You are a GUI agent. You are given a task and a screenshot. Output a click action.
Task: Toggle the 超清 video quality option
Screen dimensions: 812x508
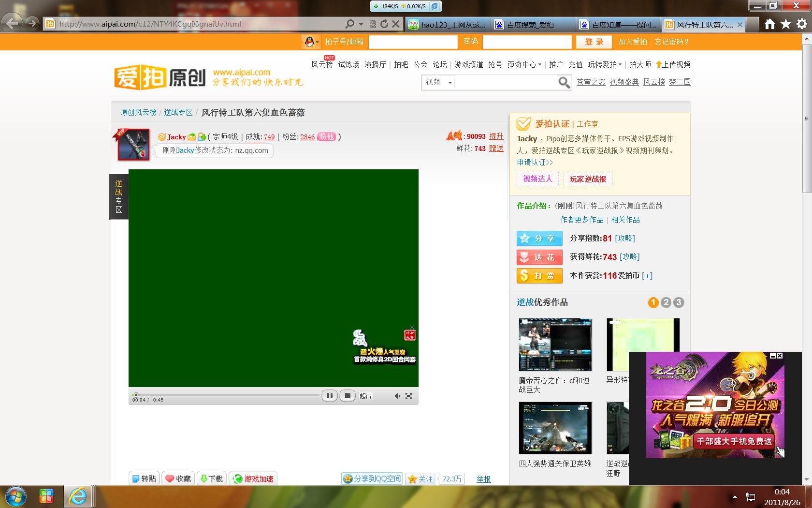(x=365, y=396)
